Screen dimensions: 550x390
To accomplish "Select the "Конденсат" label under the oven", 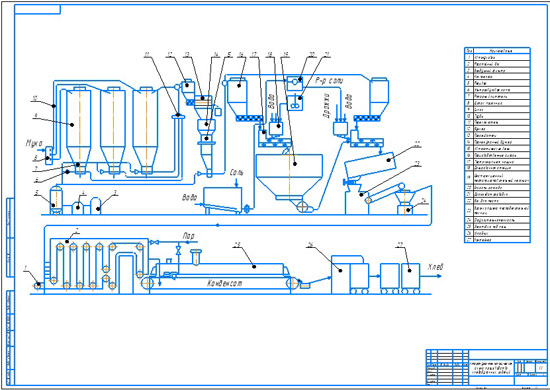I will [x=224, y=283].
